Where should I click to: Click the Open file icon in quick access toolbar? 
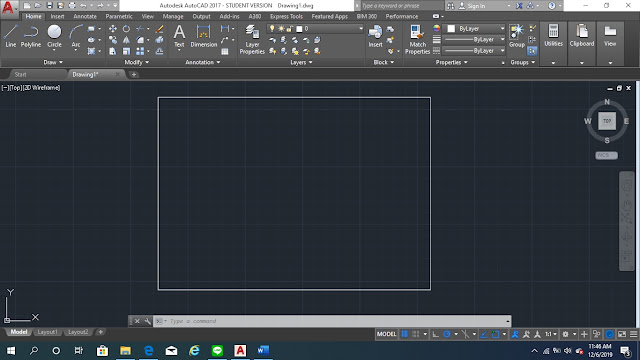(x=38, y=6)
